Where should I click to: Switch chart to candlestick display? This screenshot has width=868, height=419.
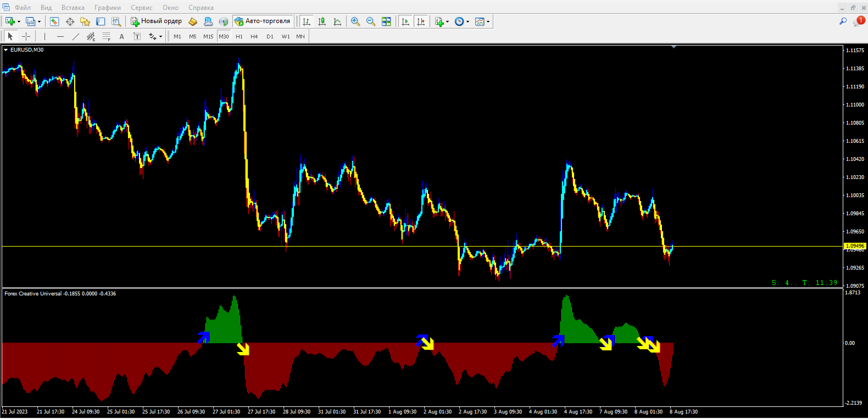click(322, 21)
